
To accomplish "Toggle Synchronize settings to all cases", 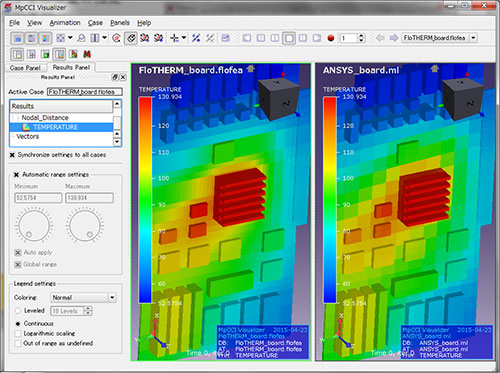I will pyautogui.click(x=12, y=155).
